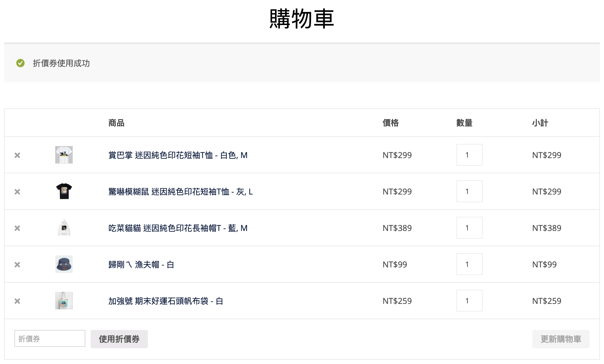
Task: Focus quantity field for 吃菜貓貓 帽T
Action: [469, 228]
